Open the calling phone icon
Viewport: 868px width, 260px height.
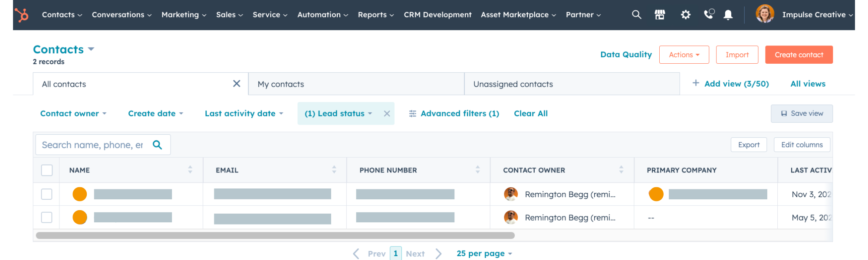(708, 15)
